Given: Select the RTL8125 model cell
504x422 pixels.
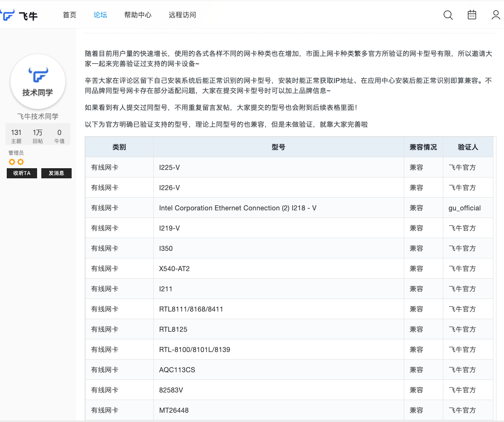Looking at the screenshot, I should tap(173, 329).
